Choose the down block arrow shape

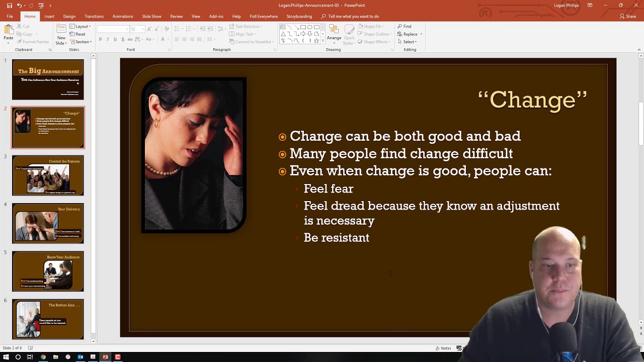310,34
